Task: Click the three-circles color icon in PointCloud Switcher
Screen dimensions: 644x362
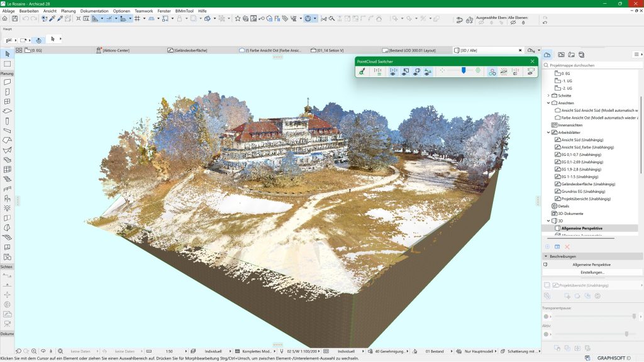Action: click(x=492, y=72)
